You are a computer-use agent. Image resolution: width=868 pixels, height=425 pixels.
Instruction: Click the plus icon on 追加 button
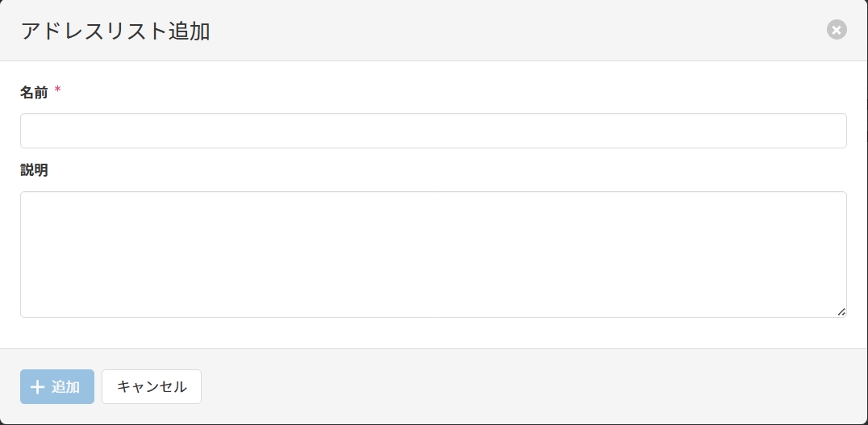[37, 387]
